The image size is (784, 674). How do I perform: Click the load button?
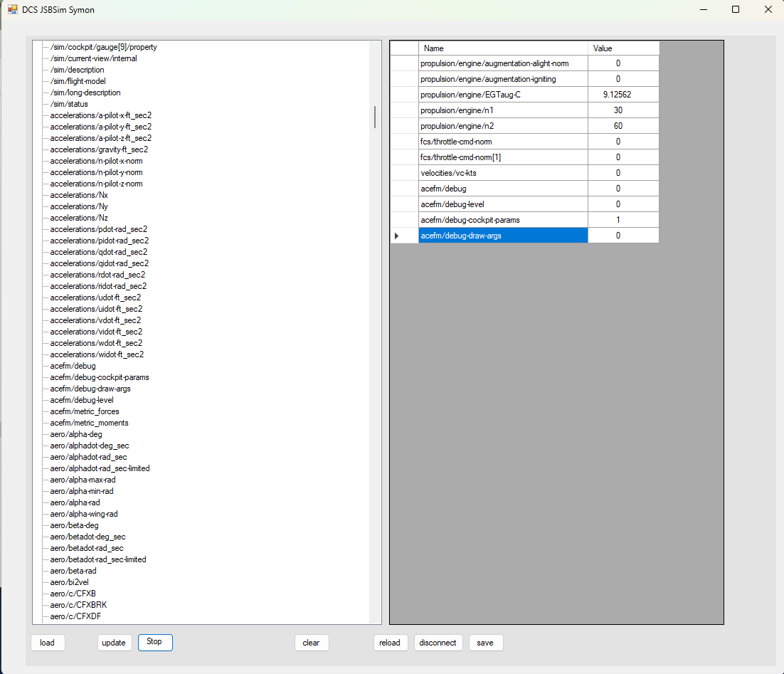(48, 643)
